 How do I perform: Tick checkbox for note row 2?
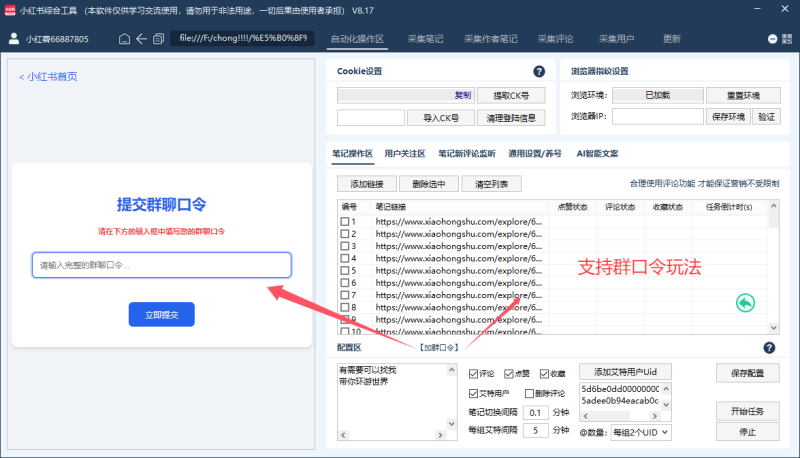click(x=345, y=234)
